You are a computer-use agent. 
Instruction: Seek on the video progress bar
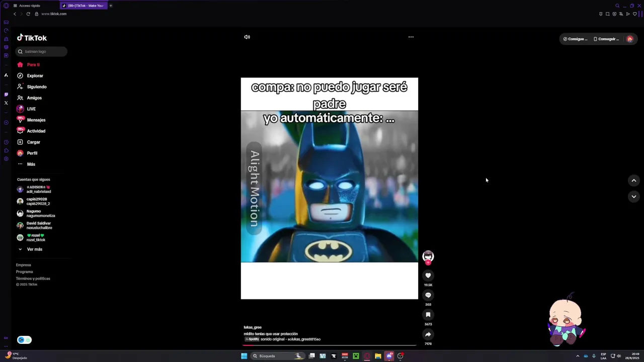(330, 345)
